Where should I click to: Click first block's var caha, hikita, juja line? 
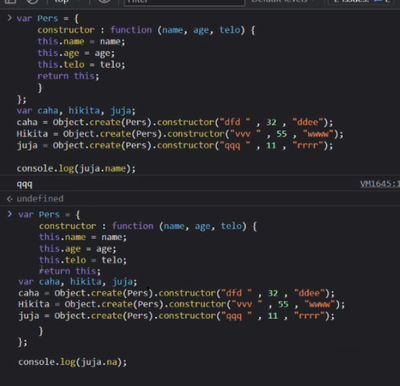(x=76, y=110)
